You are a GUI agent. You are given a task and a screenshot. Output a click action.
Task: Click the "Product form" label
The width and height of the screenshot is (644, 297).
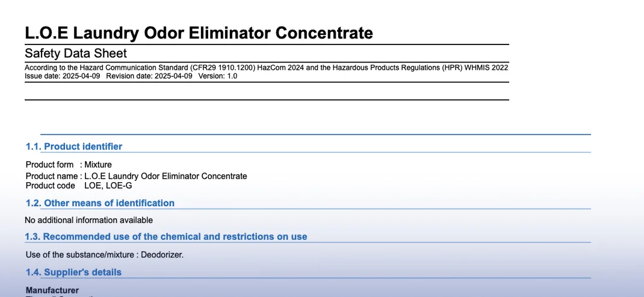pos(50,164)
